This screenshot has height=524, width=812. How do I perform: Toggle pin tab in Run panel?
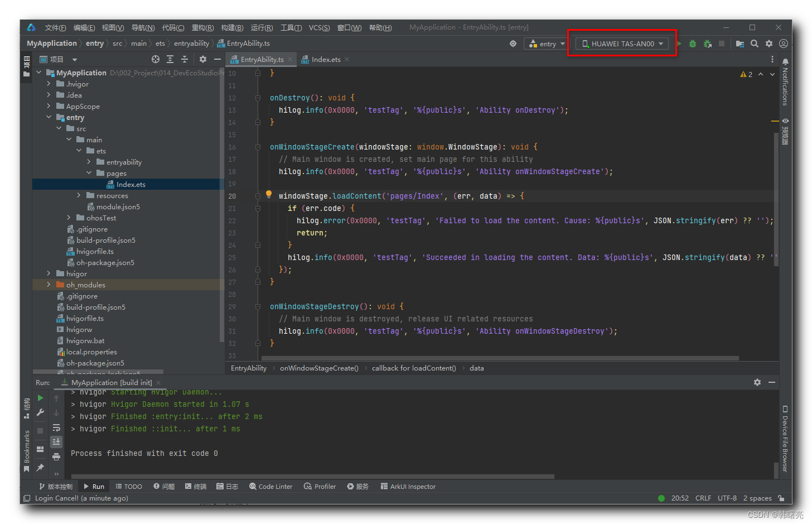pyautogui.click(x=40, y=468)
